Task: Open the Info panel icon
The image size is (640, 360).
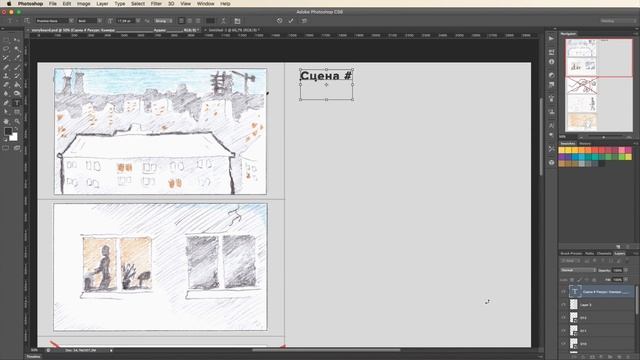Action: (x=551, y=62)
